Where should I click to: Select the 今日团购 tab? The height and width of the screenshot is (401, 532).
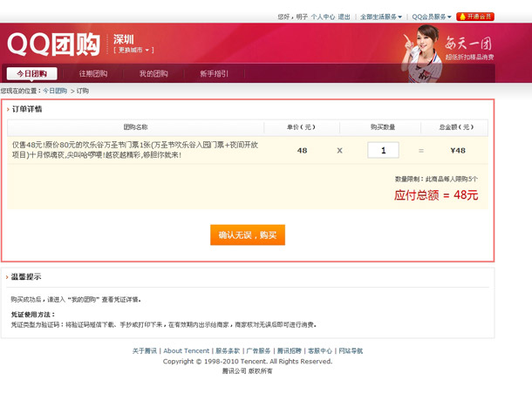coord(32,73)
